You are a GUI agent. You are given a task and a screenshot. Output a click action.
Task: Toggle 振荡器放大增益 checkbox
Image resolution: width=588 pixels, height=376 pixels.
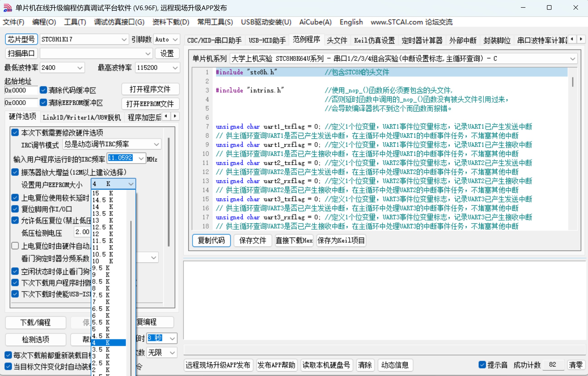(15, 172)
